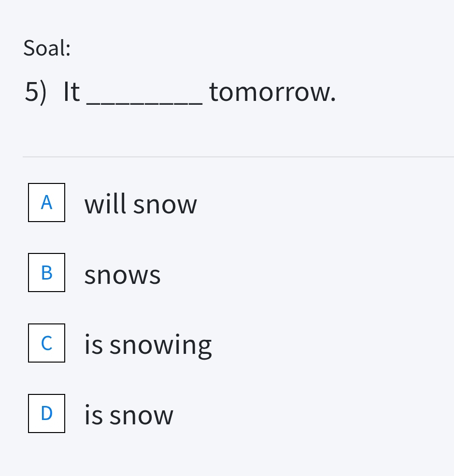
Task: Click the letter badge D
Action: [x=46, y=413]
